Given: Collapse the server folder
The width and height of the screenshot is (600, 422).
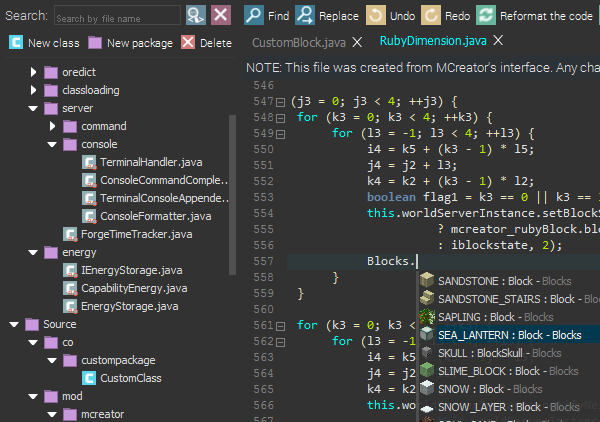Looking at the screenshot, I should pyautogui.click(x=33, y=108).
